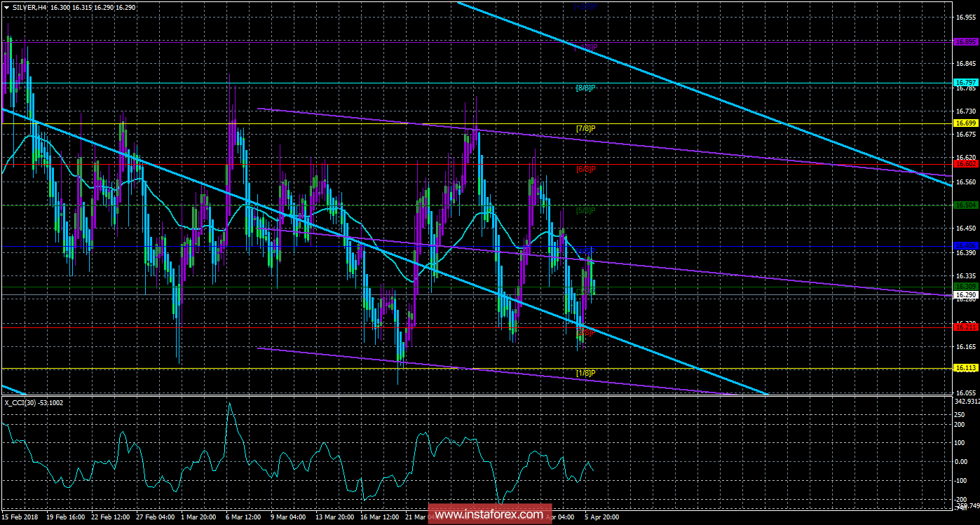Click the white 16.290 current price tag

click(x=965, y=295)
